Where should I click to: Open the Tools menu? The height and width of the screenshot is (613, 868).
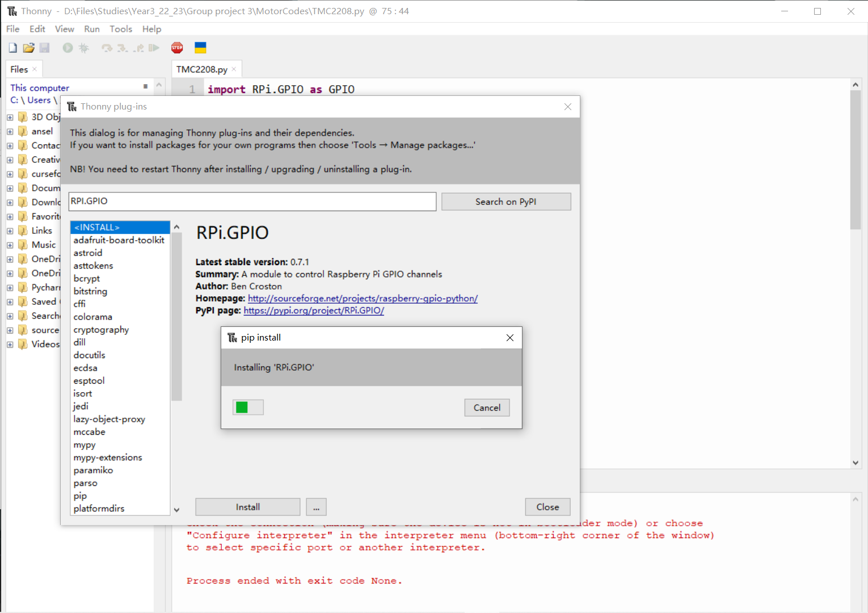tap(121, 29)
